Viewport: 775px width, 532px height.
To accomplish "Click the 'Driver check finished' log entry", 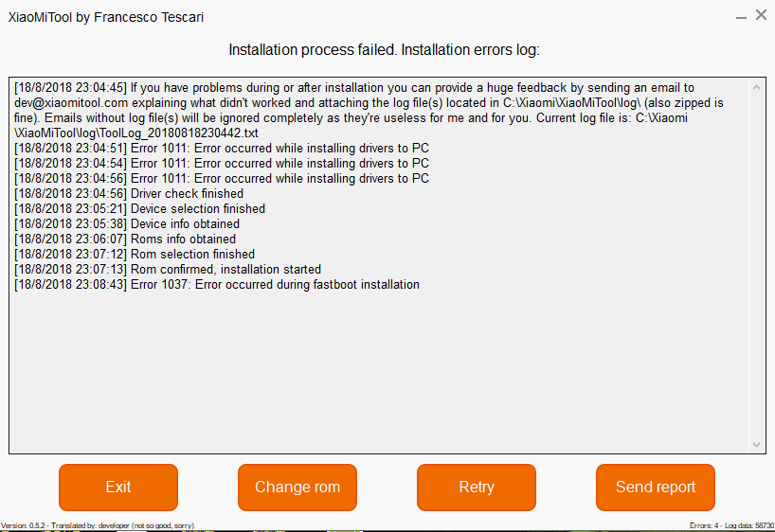I will (x=129, y=193).
